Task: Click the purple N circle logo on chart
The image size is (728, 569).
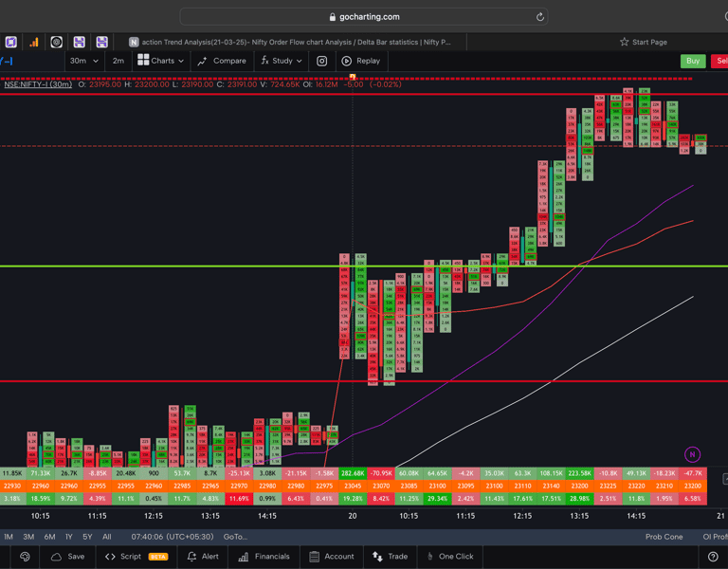Action: coord(692,455)
